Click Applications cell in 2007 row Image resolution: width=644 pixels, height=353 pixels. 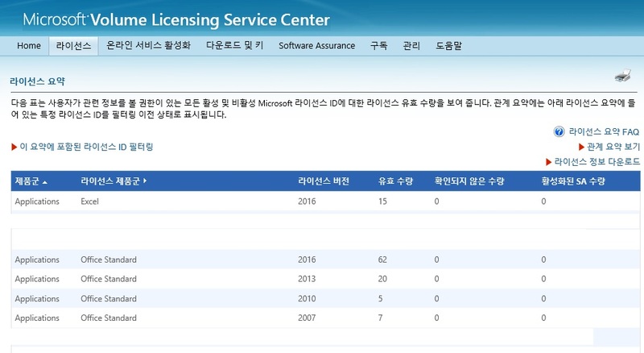tap(37, 318)
